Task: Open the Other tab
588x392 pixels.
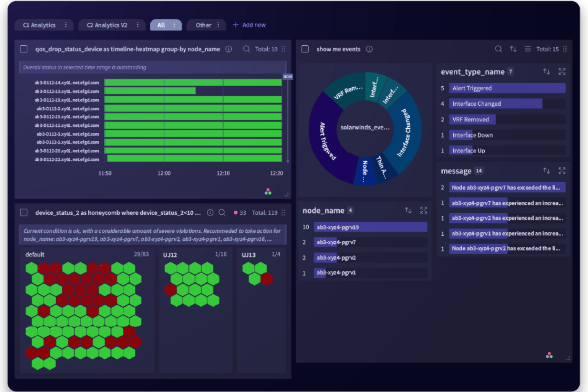Action: coord(203,25)
